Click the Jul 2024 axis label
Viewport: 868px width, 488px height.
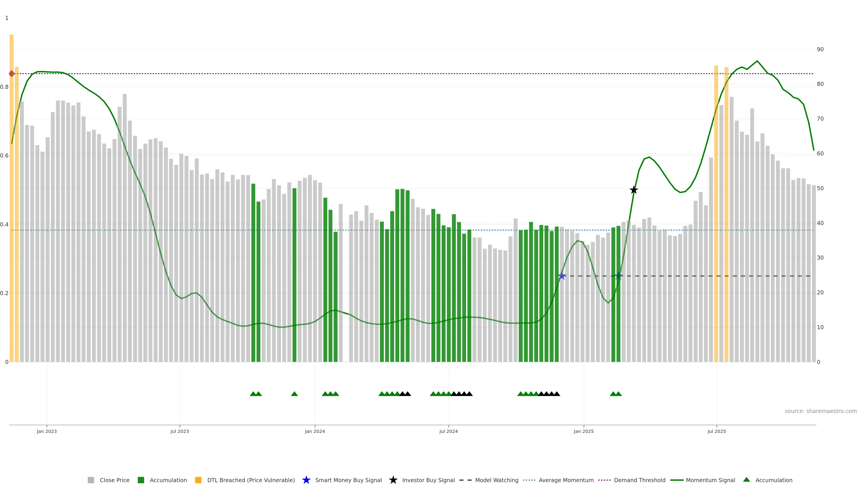[x=448, y=432]
